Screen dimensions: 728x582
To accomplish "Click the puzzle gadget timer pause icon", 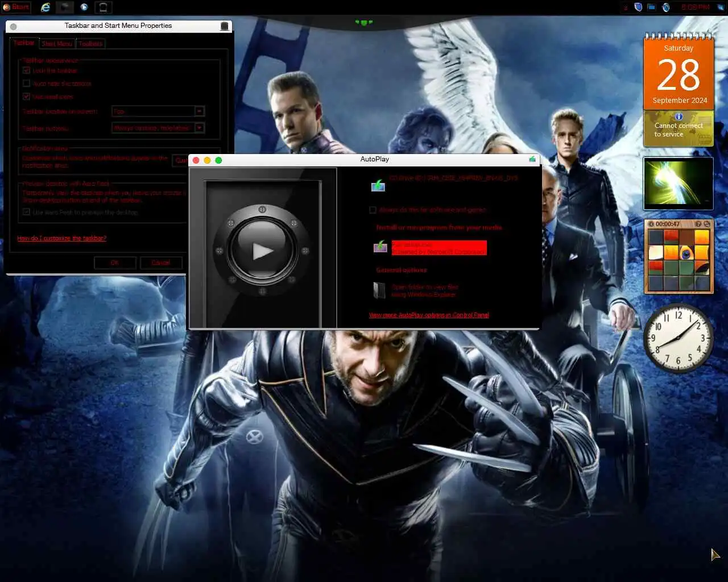I will point(651,224).
